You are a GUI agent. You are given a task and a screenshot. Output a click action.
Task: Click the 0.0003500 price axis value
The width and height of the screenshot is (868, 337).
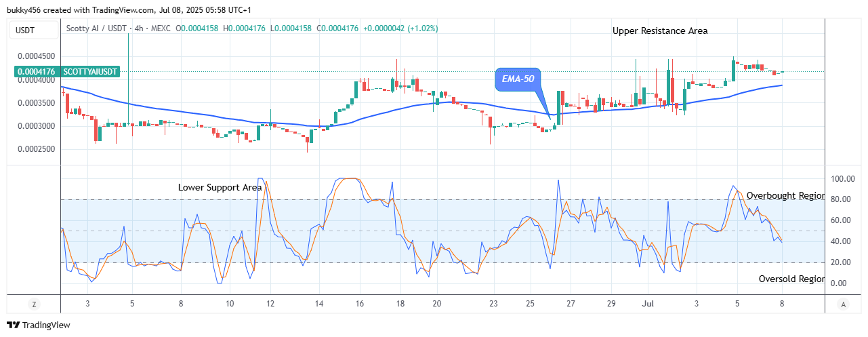37,103
